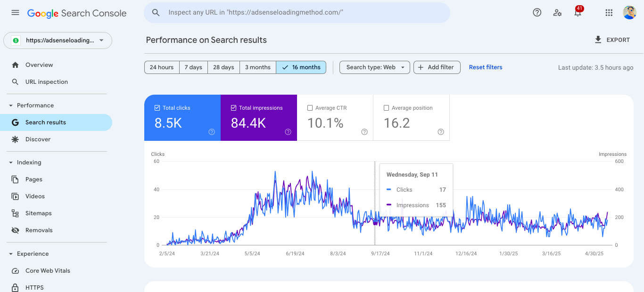Click the Sep 11 marker on the chart
Viewport: 644px width, 292px height.
[375, 223]
